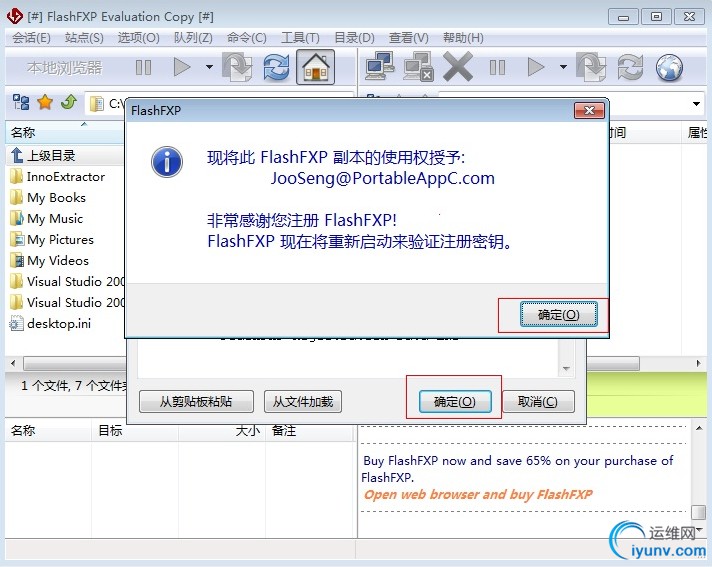Open the 选项(O) menu
Image resolution: width=712 pixels, height=567 pixels.
pos(138,38)
